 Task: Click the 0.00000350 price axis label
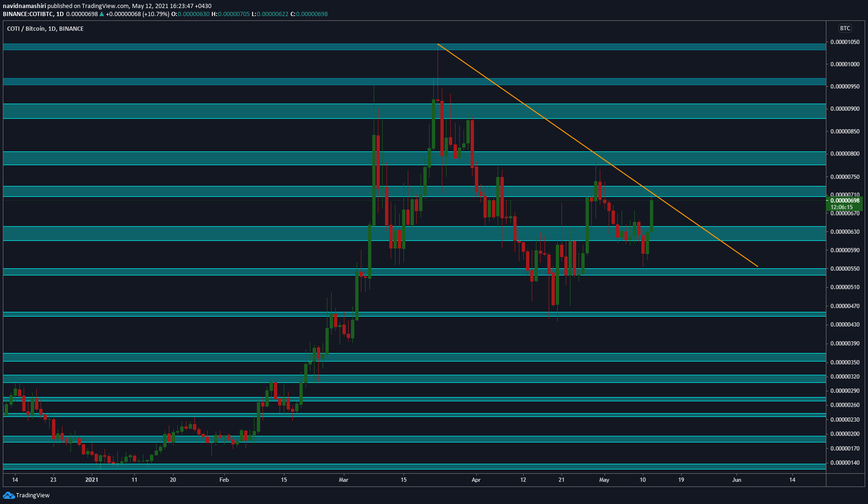pyautogui.click(x=845, y=363)
